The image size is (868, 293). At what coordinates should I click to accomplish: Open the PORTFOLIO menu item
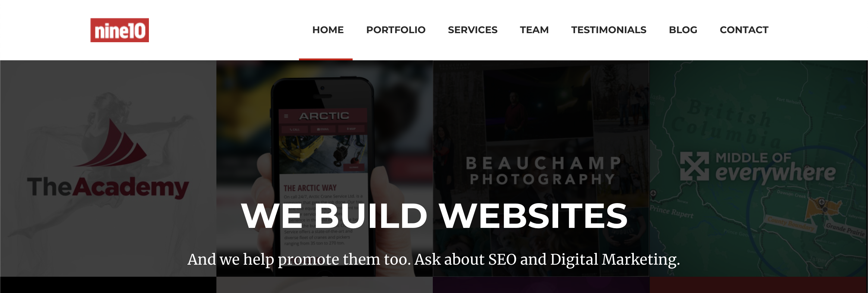click(x=396, y=30)
